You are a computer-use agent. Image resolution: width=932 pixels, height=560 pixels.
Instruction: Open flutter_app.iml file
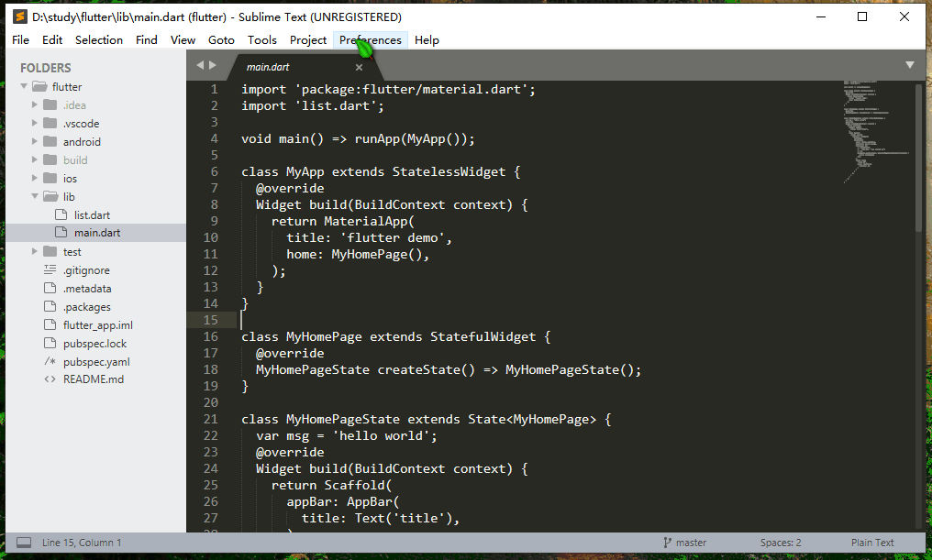coord(98,325)
